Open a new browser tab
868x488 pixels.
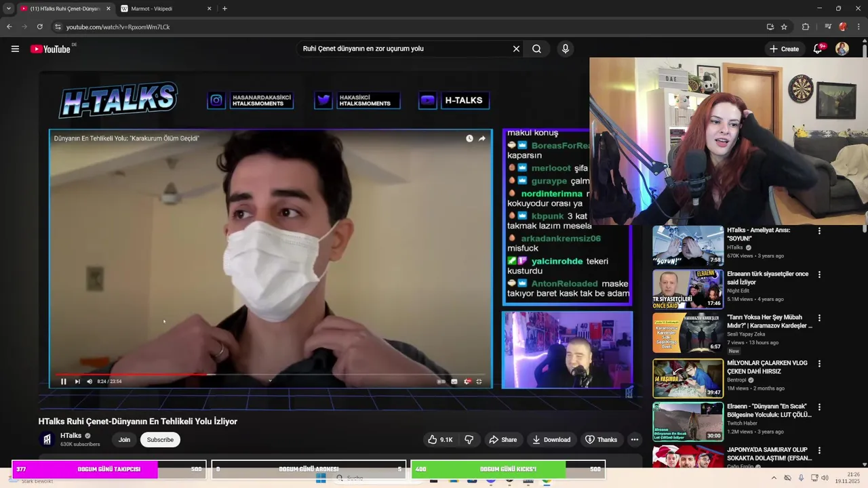point(224,9)
